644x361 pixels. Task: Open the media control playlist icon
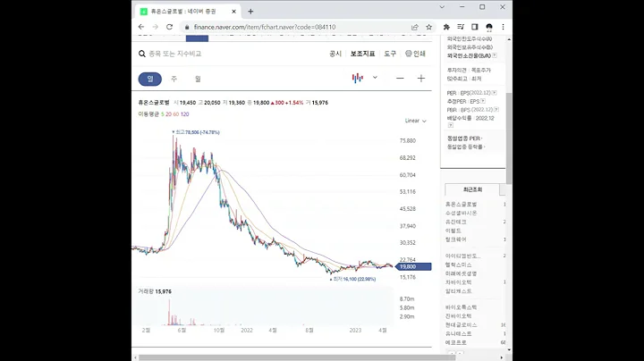[x=461, y=27]
